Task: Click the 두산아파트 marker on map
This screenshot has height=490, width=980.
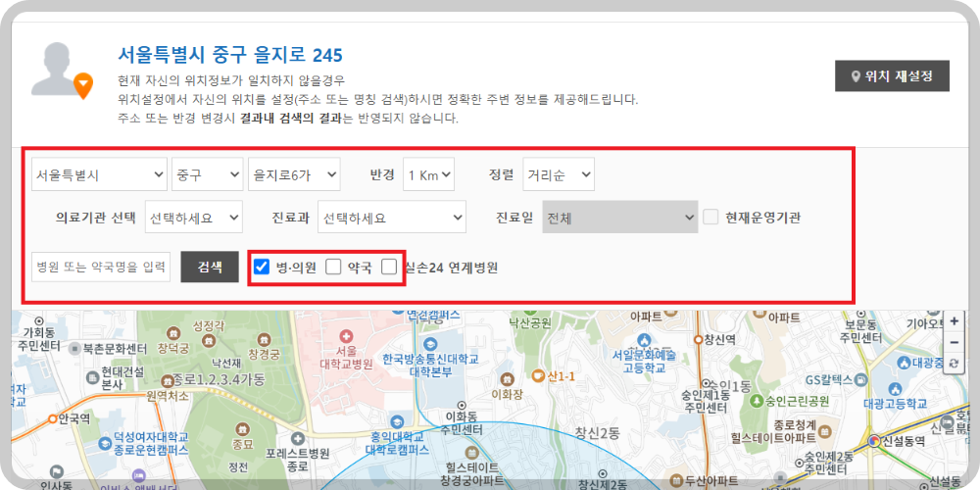Action: click(675, 480)
